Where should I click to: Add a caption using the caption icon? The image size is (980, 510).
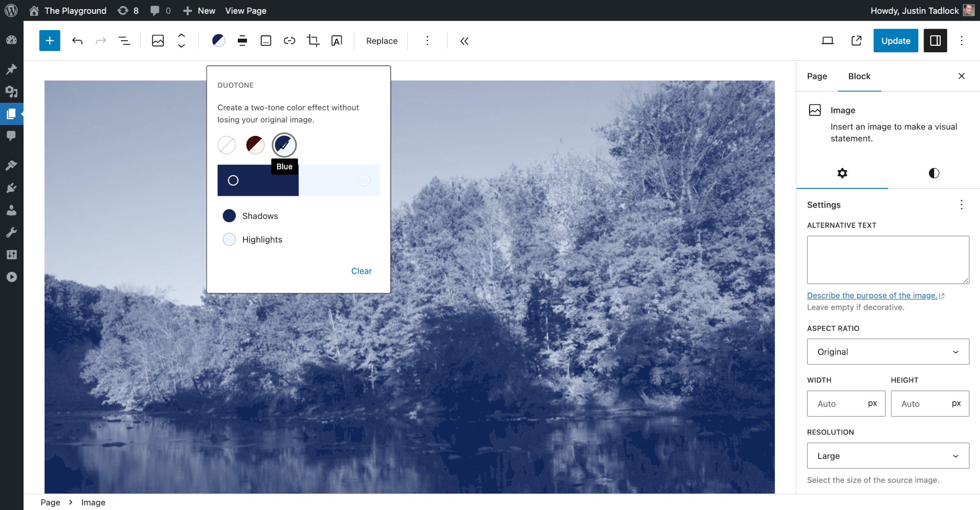pos(266,41)
